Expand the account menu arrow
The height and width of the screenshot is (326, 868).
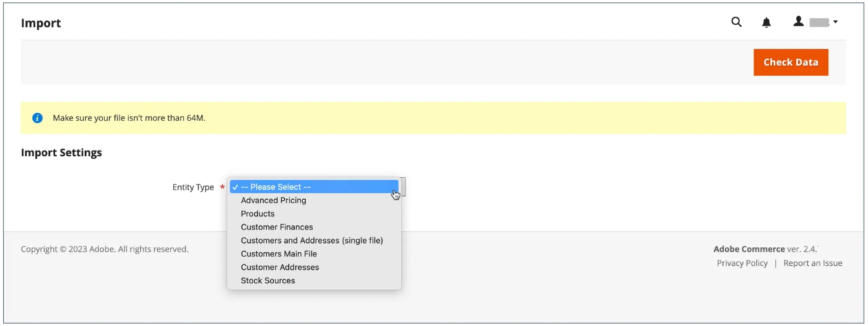[835, 22]
